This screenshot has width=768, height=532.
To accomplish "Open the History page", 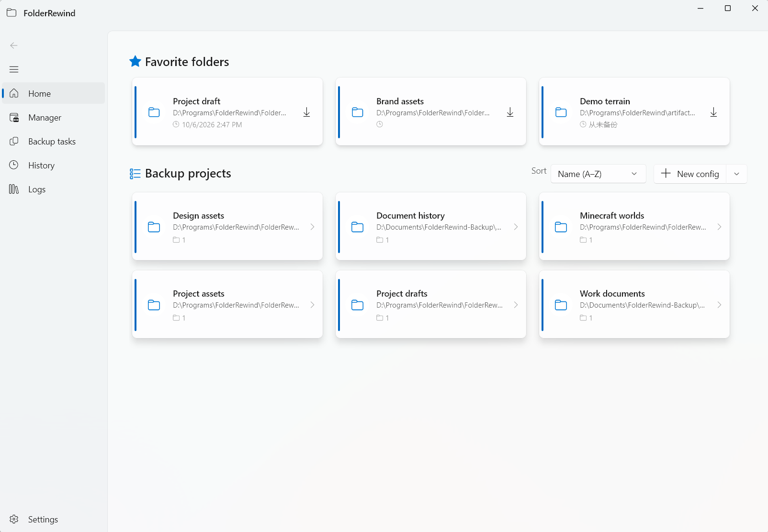I will [x=54, y=165].
